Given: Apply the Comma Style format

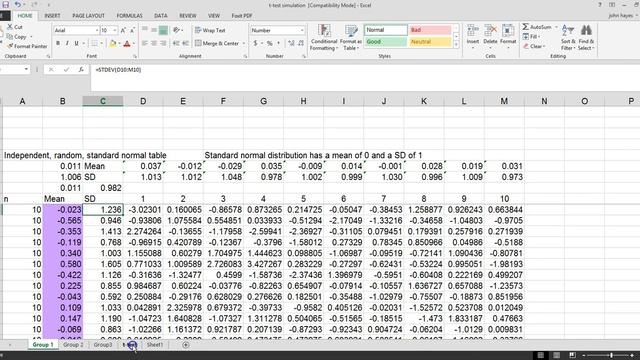Looking at the screenshot, I should (279, 43).
